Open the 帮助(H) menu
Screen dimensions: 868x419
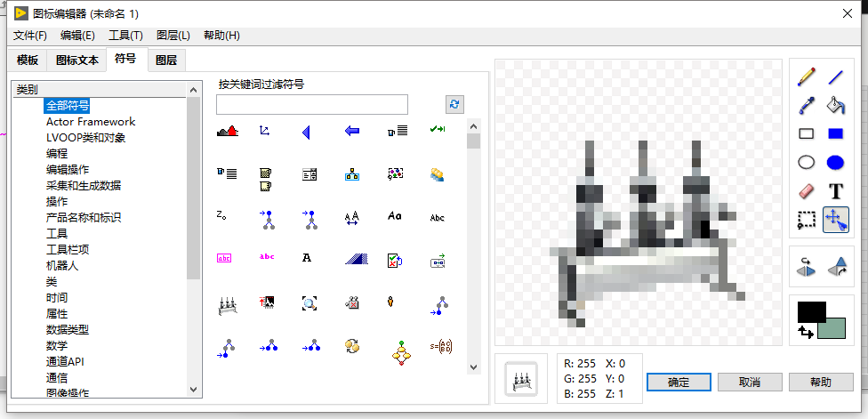pos(221,36)
